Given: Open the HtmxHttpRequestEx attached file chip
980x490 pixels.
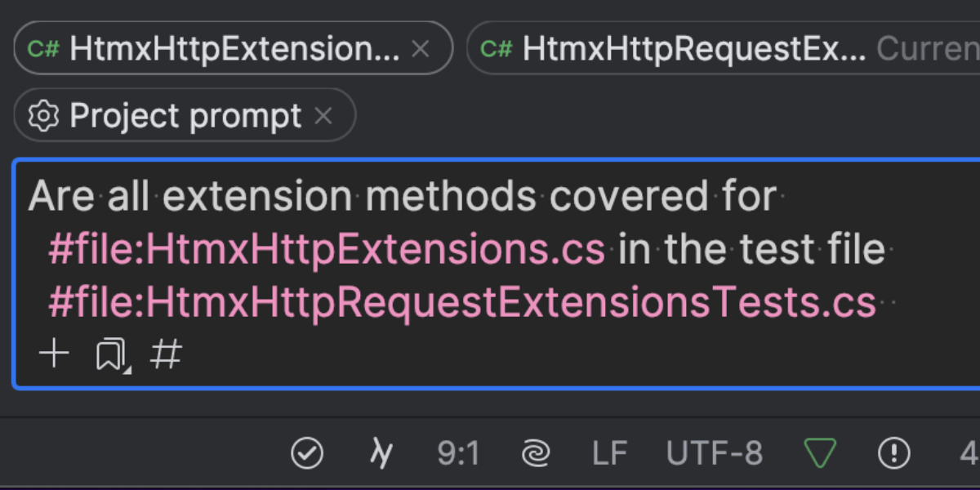Looking at the screenshot, I should click(694, 49).
